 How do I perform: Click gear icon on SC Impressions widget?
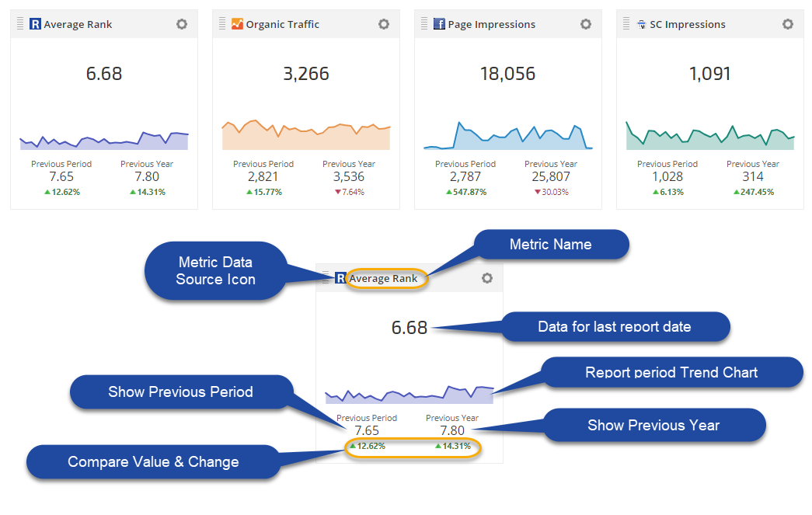788,24
